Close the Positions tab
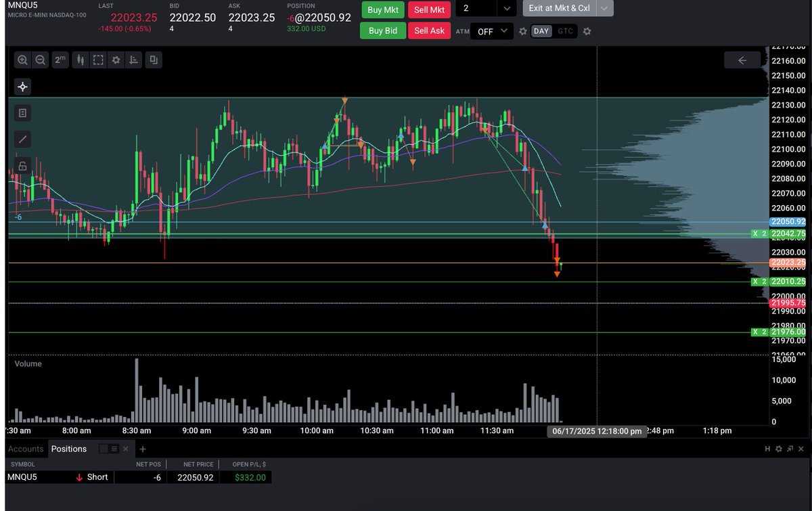Screen dimensions: 812x511 126,449
